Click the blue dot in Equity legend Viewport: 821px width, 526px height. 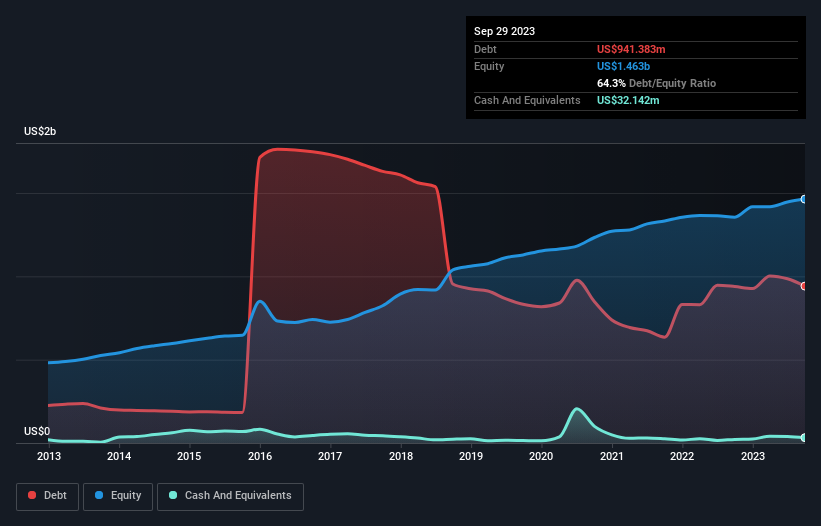pos(99,495)
